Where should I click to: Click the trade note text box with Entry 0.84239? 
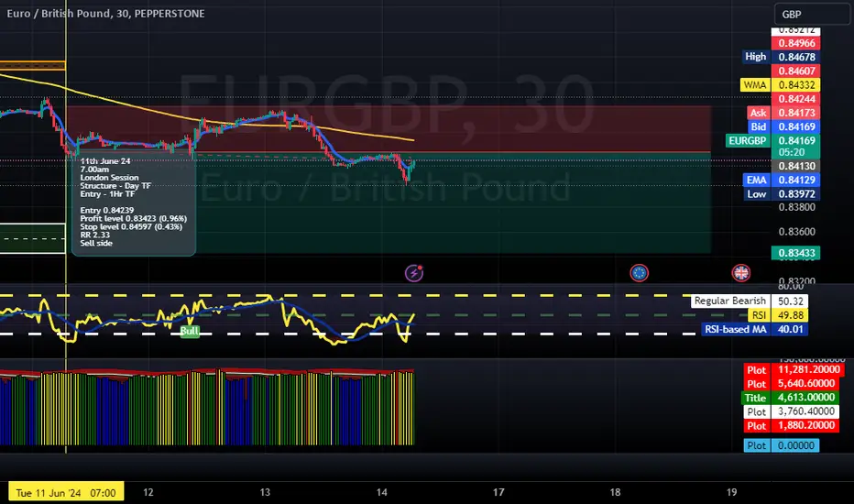tap(134, 204)
